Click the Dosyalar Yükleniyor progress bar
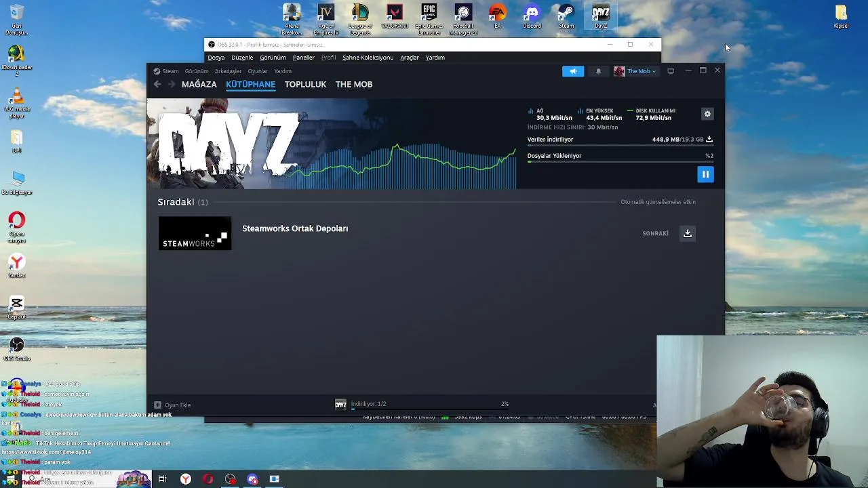 (x=620, y=162)
